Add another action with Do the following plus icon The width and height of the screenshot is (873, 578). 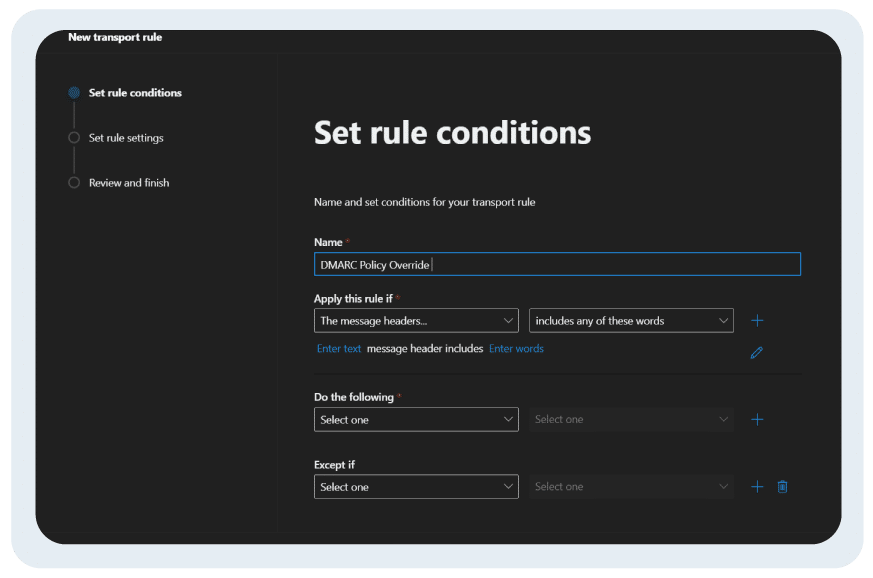click(757, 420)
